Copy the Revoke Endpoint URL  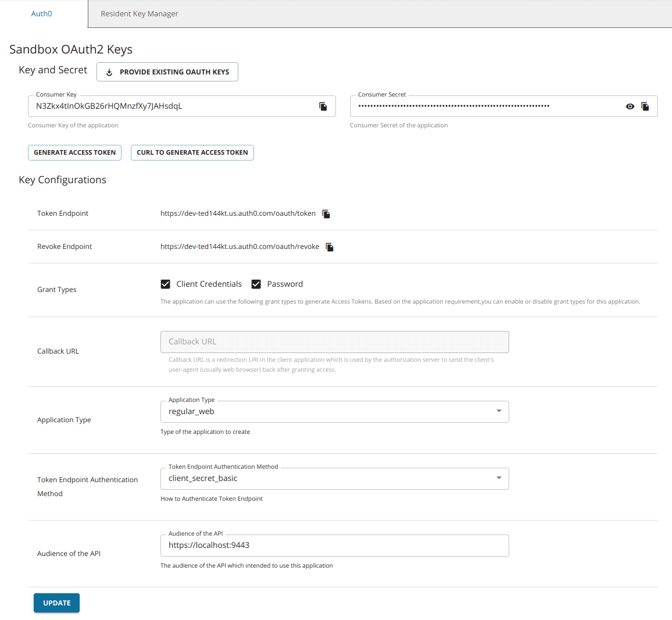(x=330, y=247)
